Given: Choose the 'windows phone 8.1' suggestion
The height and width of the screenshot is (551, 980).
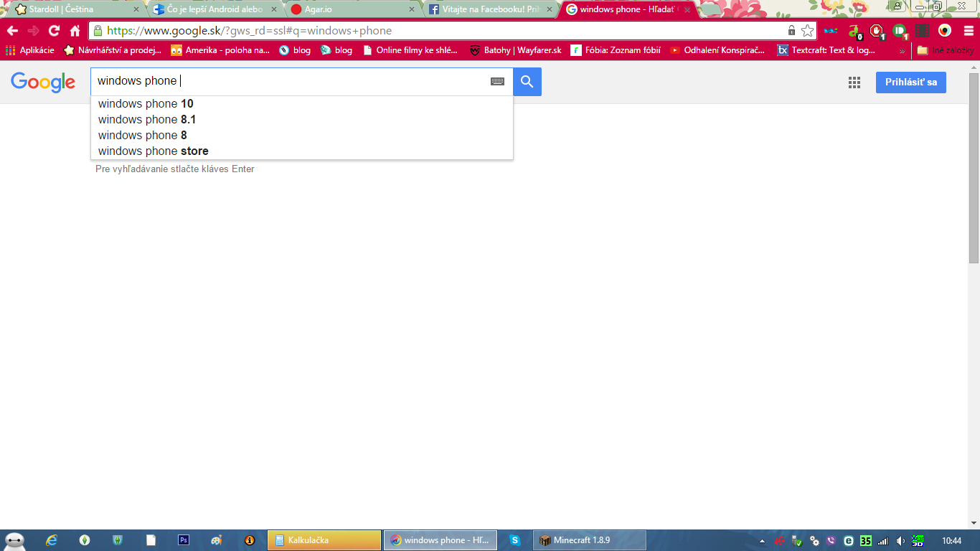Looking at the screenshot, I should click(x=147, y=120).
